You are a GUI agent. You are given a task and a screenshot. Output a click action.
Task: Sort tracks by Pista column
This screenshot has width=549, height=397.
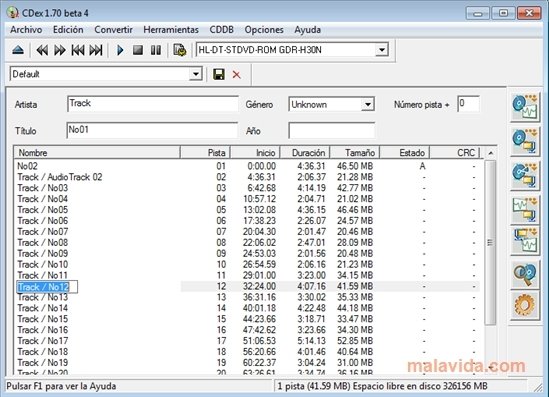(205, 153)
